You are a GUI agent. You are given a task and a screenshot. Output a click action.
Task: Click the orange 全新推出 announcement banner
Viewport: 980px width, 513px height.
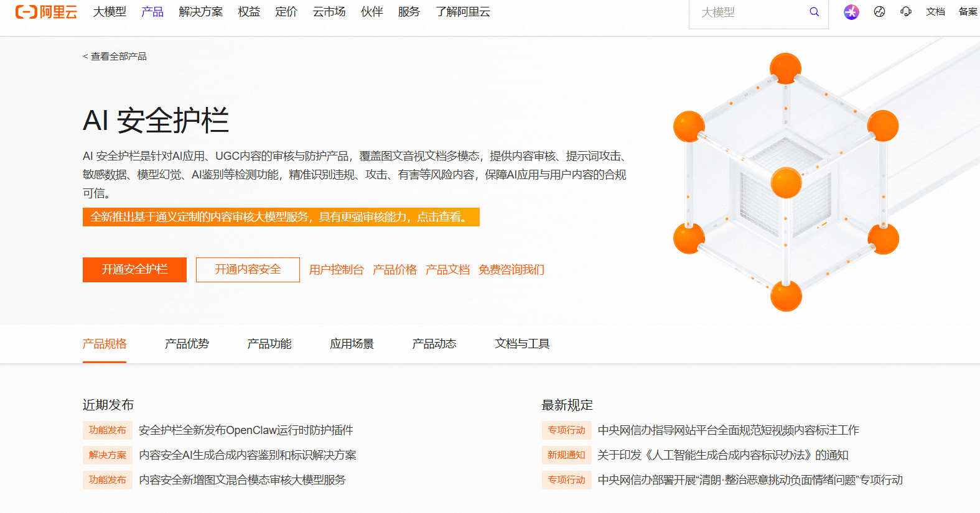[x=281, y=217]
